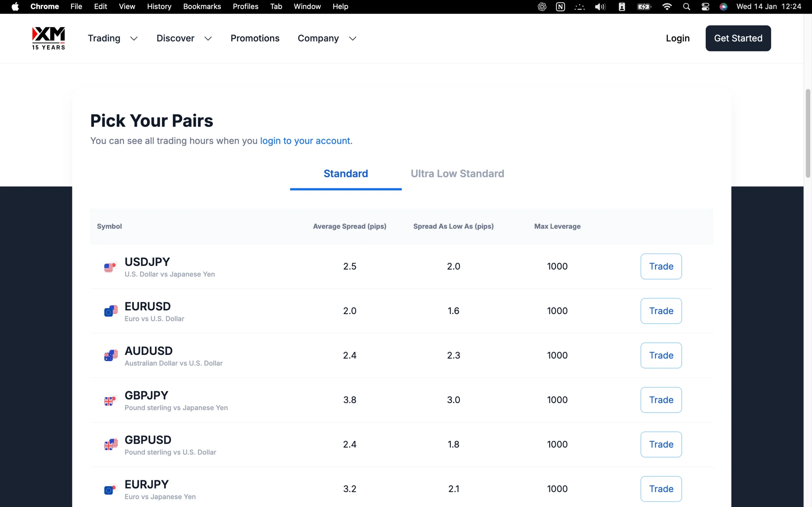Open the Promotions page link

(255, 39)
